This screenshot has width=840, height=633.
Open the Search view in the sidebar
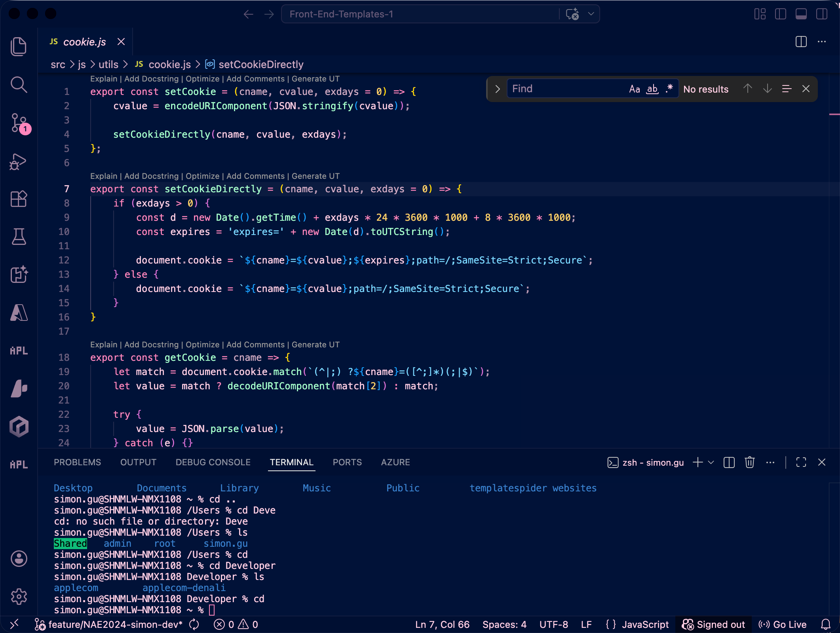[x=19, y=85]
